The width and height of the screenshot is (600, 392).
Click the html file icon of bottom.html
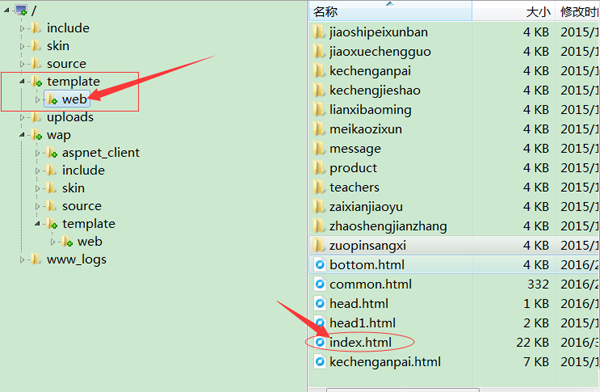[x=320, y=265]
